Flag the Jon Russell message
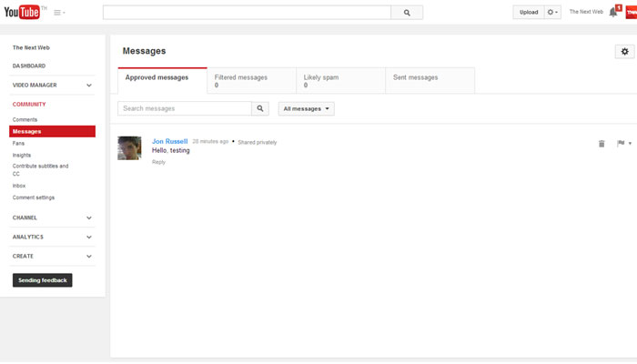This screenshot has width=637, height=364. coord(621,143)
